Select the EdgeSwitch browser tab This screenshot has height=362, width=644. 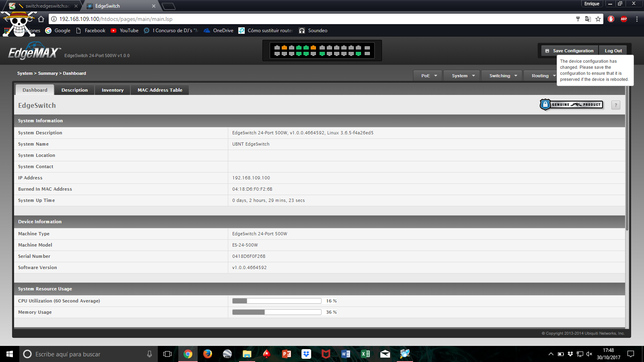121,6
